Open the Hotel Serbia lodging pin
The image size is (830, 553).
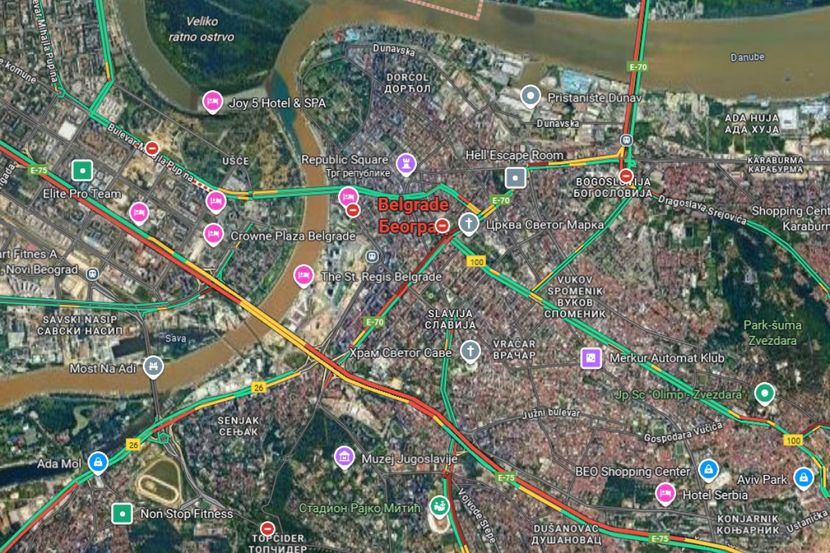(x=665, y=494)
